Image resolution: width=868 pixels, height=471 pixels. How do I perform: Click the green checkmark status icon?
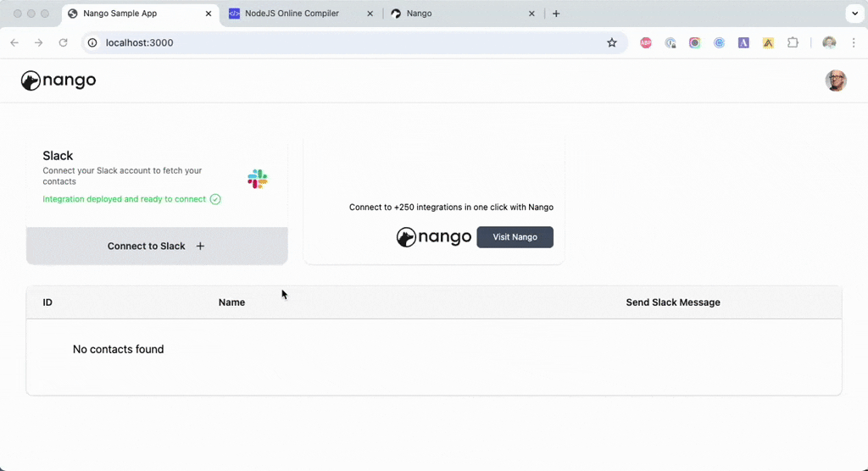(215, 199)
